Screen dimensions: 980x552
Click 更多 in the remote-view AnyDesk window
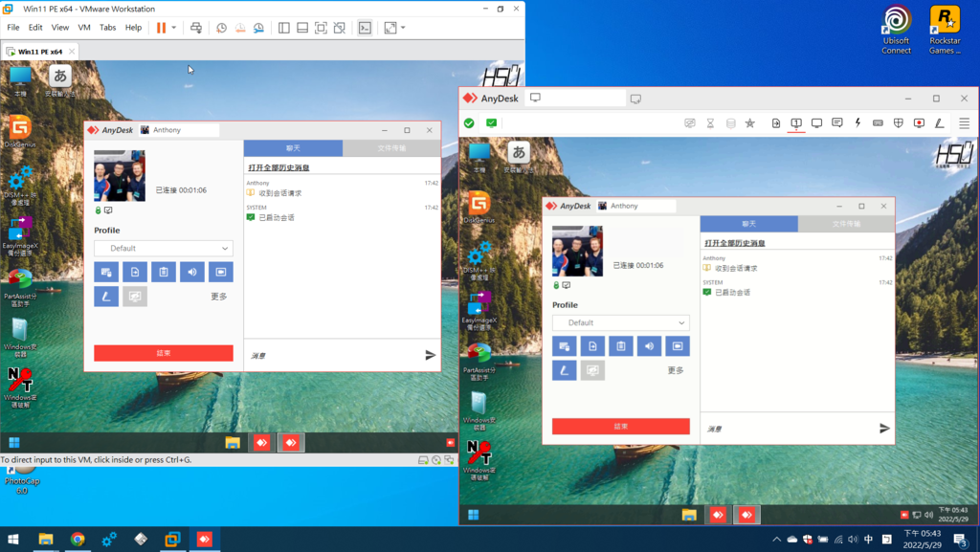coord(676,370)
